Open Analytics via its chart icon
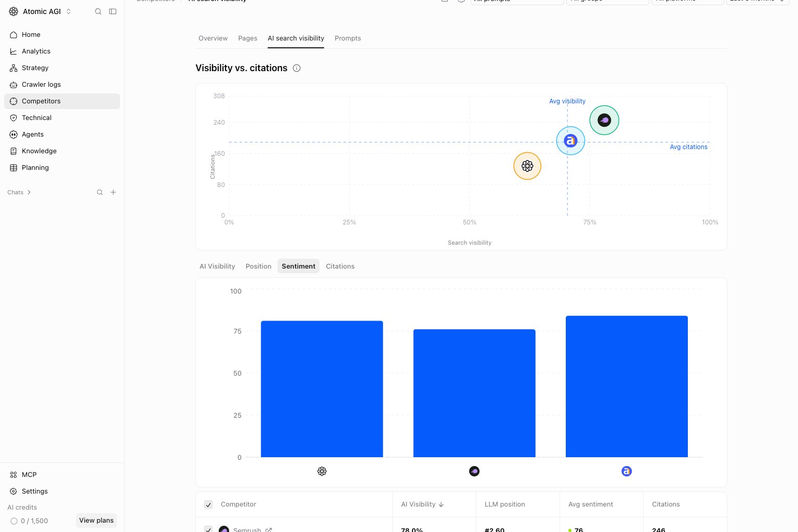 (14, 51)
